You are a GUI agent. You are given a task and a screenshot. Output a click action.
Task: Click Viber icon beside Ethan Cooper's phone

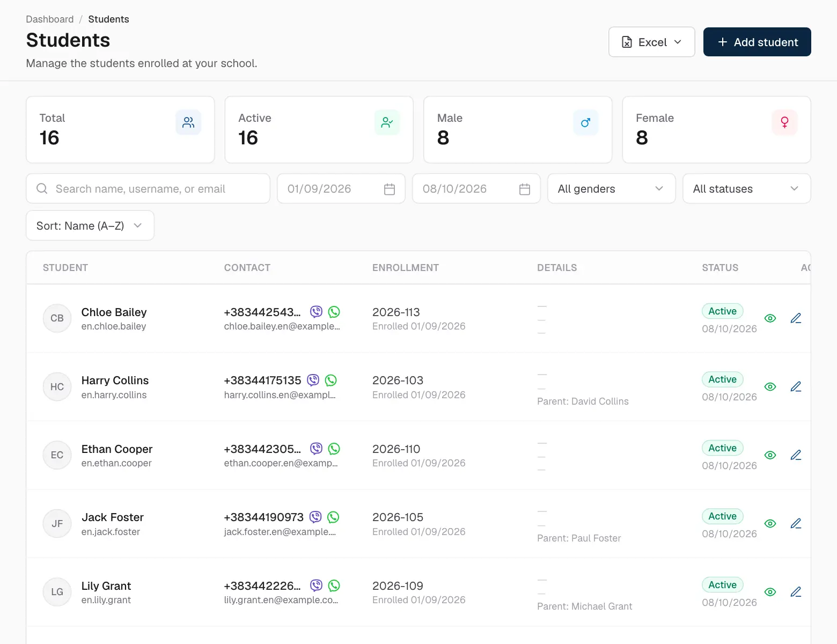[x=317, y=449]
